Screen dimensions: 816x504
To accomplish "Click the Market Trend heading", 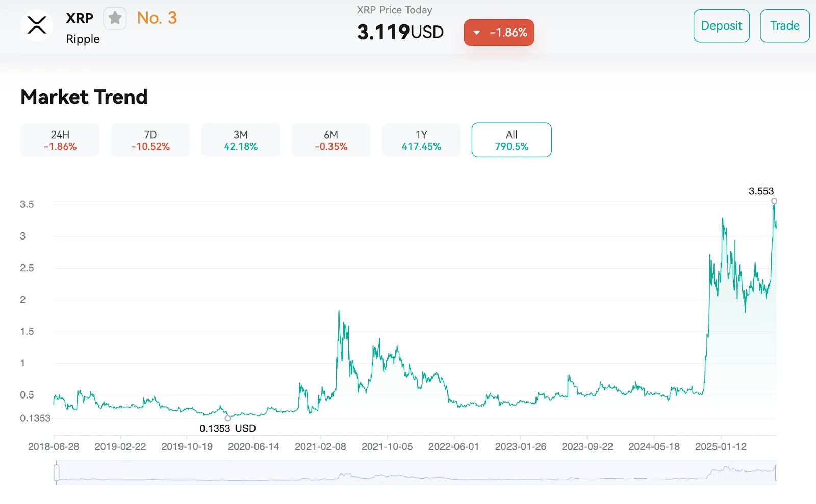I will pos(84,97).
